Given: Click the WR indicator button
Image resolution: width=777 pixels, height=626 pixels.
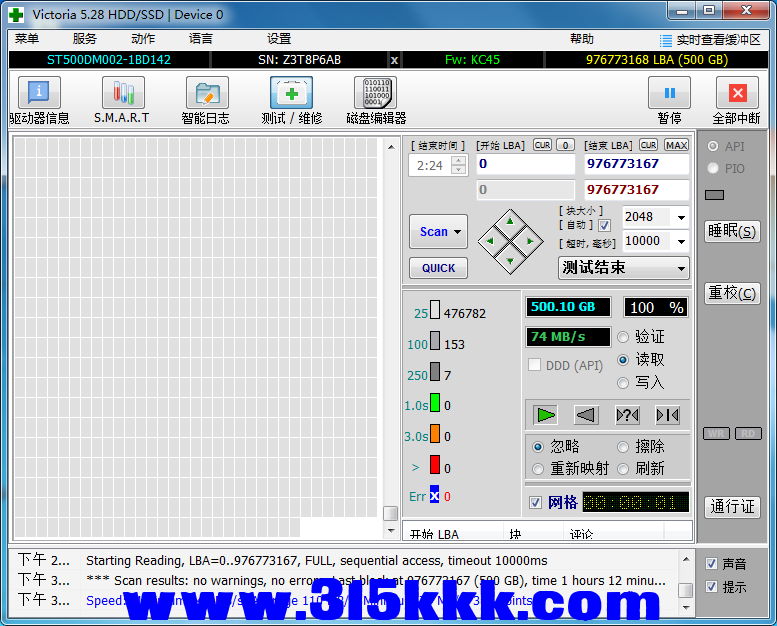Looking at the screenshot, I should coord(716,434).
